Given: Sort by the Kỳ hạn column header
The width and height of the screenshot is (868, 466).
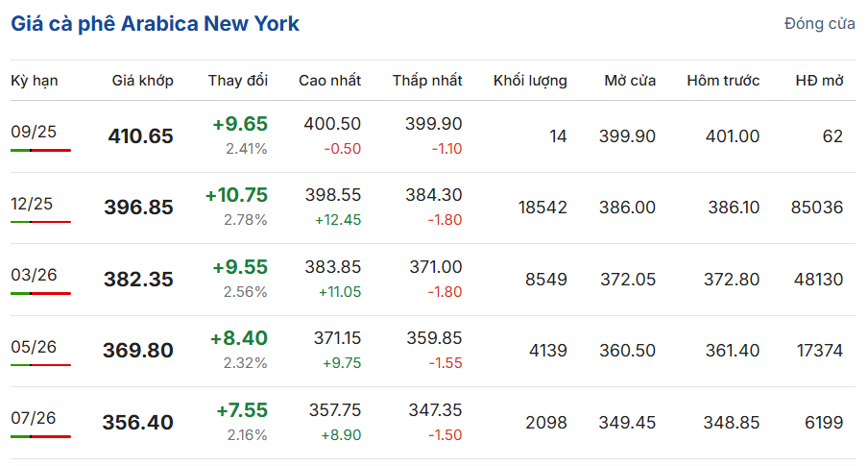Looking at the screenshot, I should pyautogui.click(x=35, y=81).
